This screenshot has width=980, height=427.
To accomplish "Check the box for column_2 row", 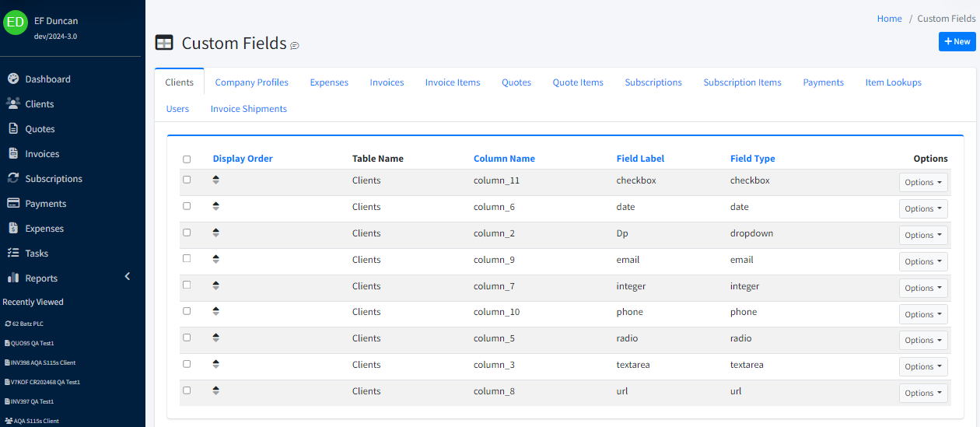I will pos(187,233).
